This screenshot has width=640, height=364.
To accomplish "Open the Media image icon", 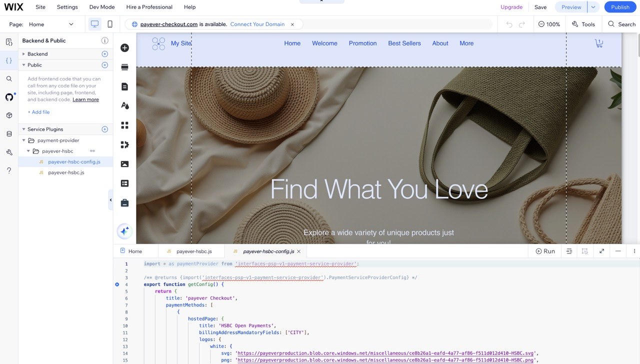I will (x=125, y=164).
